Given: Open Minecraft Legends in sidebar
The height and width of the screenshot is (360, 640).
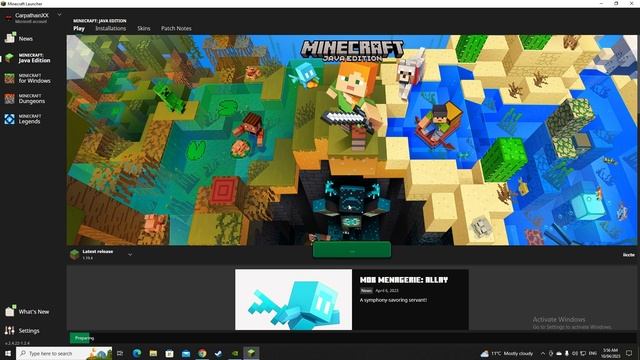Looking at the screenshot, I should (x=23, y=119).
